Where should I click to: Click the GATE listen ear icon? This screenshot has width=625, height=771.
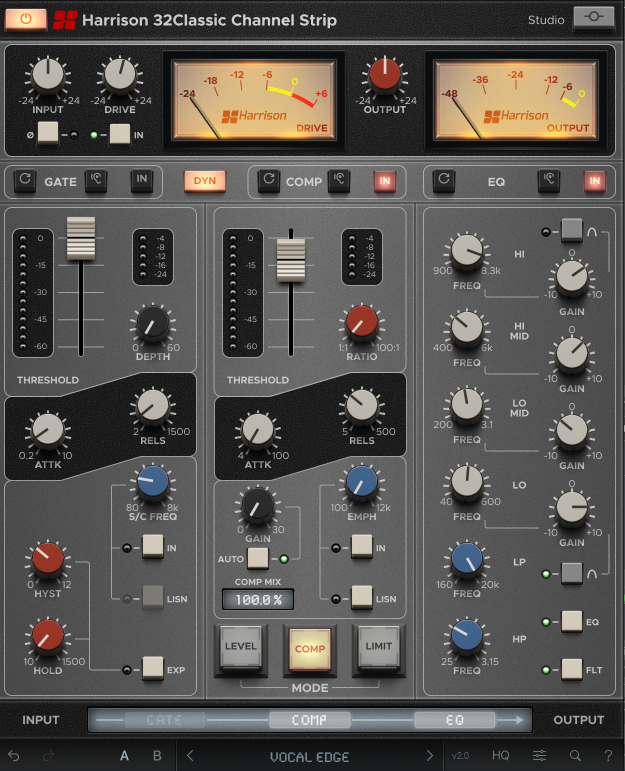(96, 180)
